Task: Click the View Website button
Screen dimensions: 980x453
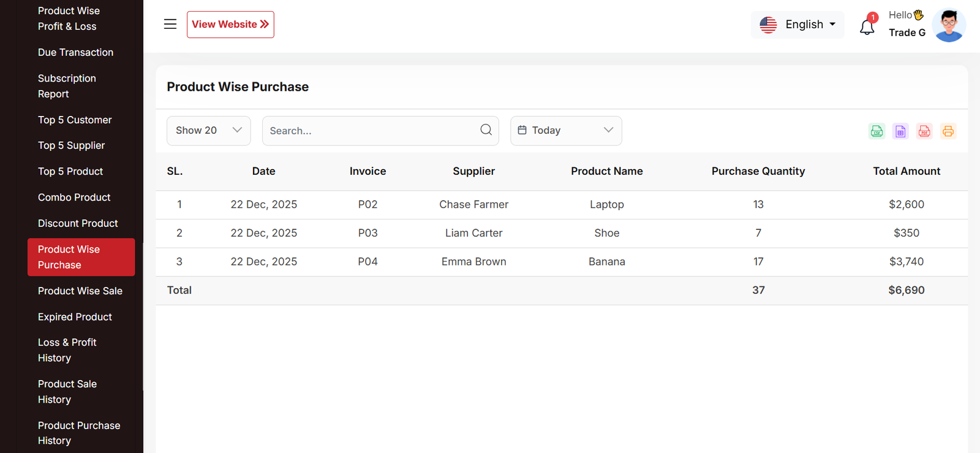Action: 230,25
